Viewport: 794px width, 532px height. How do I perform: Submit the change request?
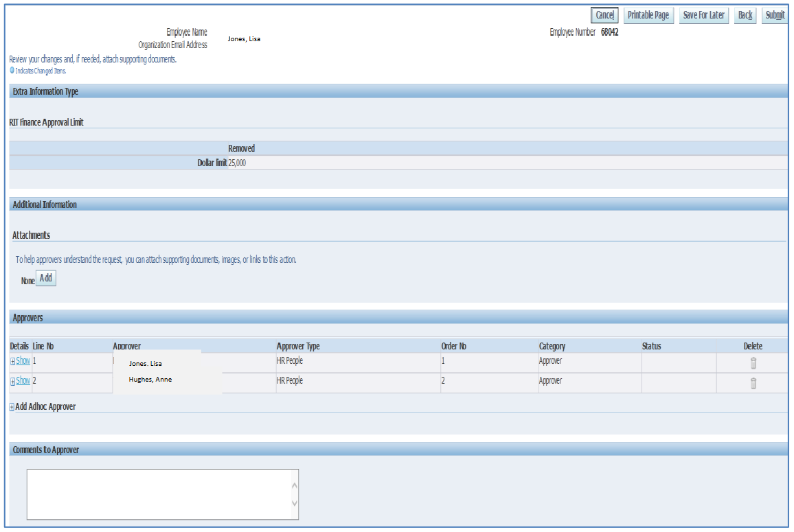point(775,15)
